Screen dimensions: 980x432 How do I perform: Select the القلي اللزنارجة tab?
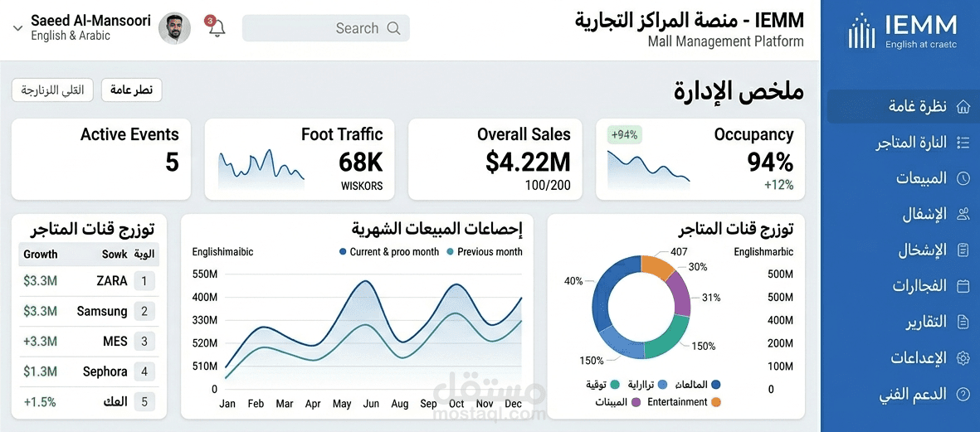click(52, 90)
